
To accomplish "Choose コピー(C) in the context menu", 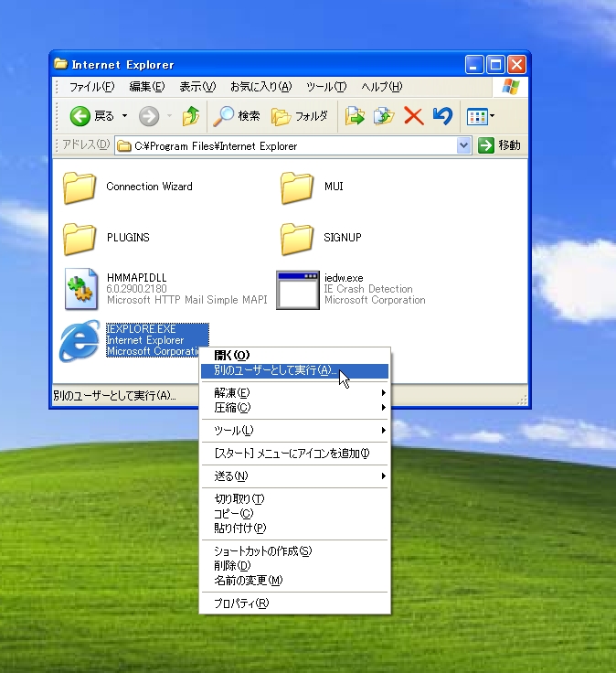I will pos(294,513).
